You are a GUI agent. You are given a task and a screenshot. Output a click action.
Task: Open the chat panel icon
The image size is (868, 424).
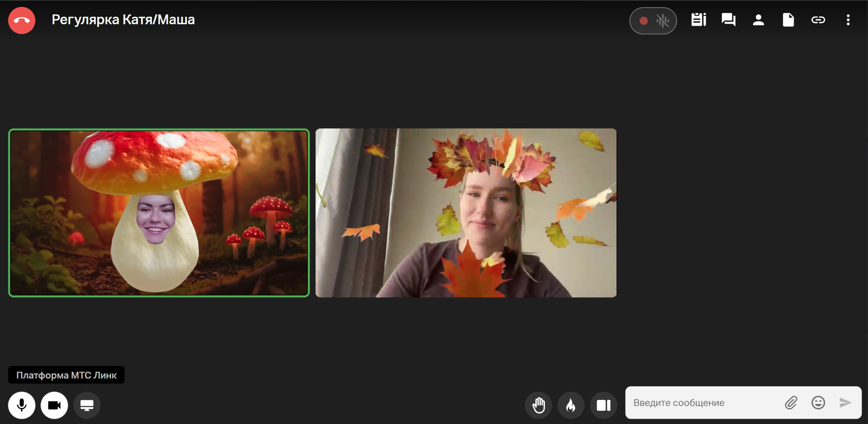click(x=729, y=20)
